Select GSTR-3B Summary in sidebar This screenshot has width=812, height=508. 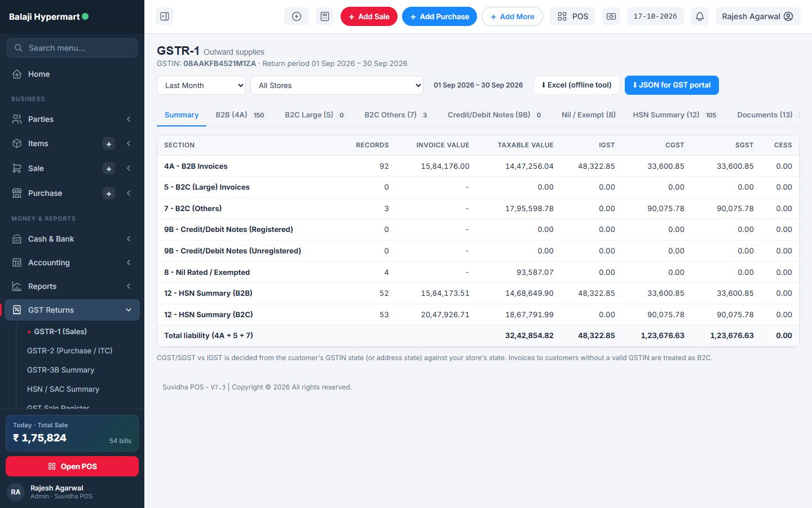(60, 370)
